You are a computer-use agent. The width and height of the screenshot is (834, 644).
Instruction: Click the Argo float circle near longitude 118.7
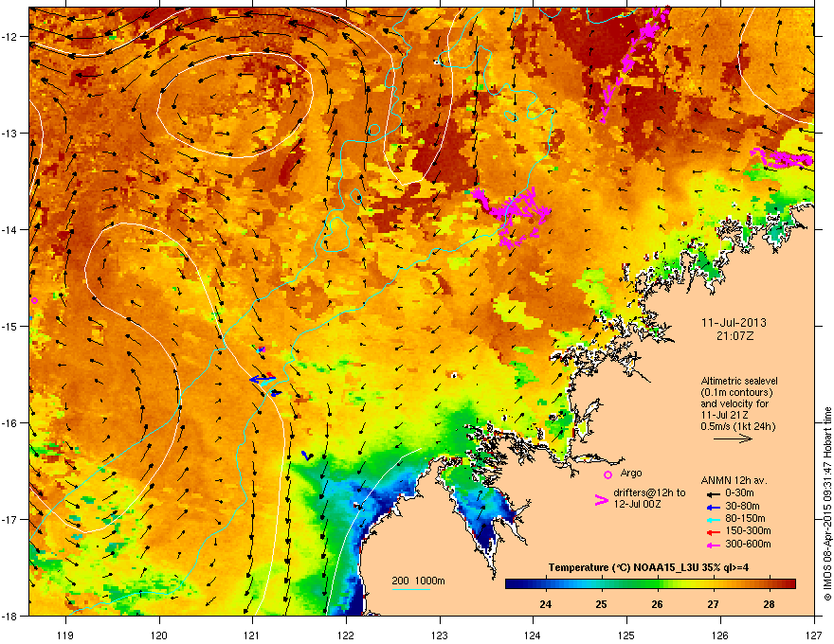34,301
